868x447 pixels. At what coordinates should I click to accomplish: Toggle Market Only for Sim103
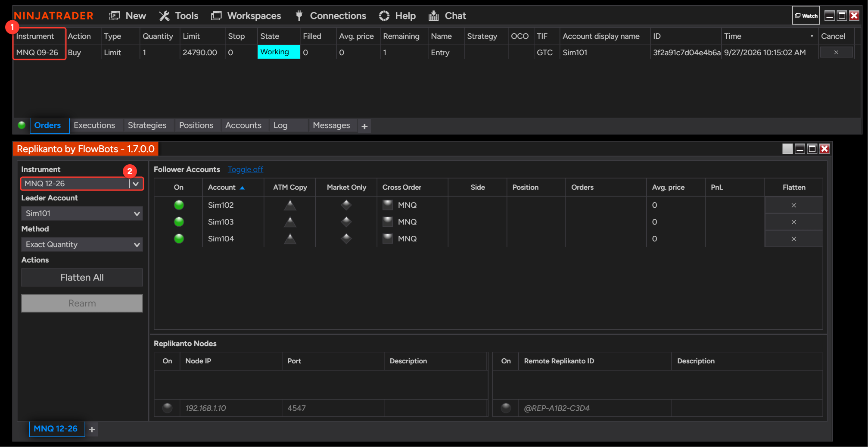(x=346, y=222)
